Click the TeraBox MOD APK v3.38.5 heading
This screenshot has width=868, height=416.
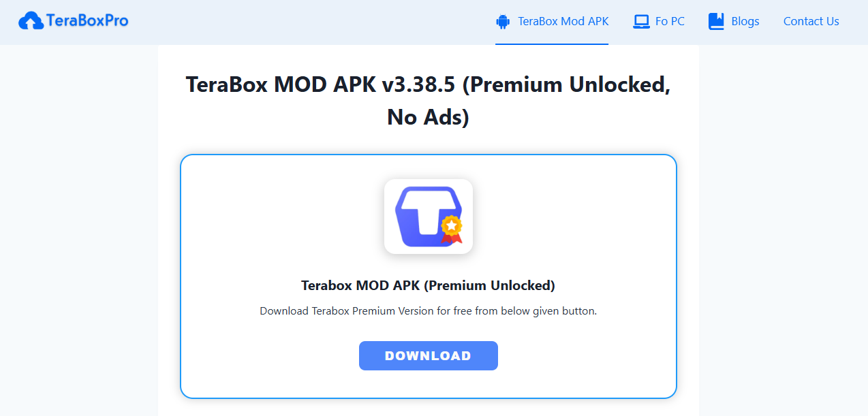tap(428, 85)
